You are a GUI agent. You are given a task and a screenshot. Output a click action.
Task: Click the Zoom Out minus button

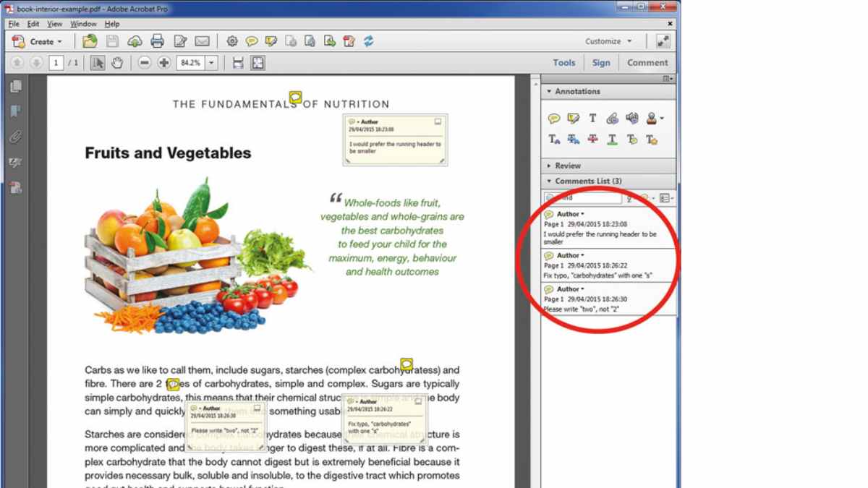click(x=145, y=63)
